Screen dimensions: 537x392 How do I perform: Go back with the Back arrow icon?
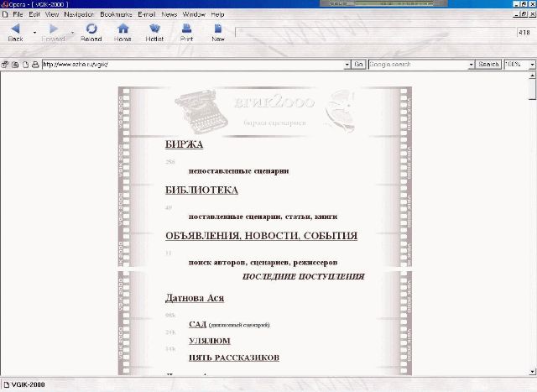coord(15,29)
